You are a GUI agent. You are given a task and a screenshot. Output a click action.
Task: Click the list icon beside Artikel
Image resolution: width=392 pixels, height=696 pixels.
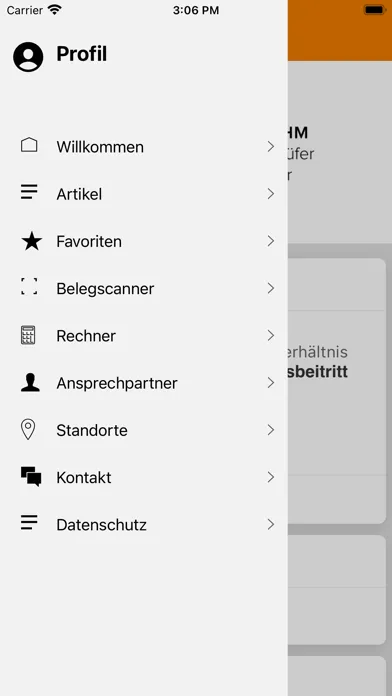29,192
